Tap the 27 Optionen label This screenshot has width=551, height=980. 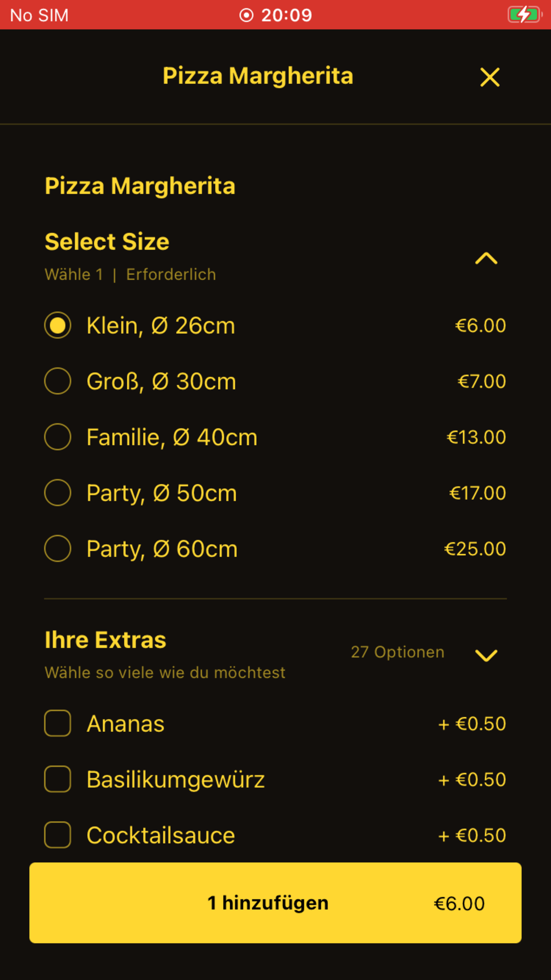click(398, 652)
